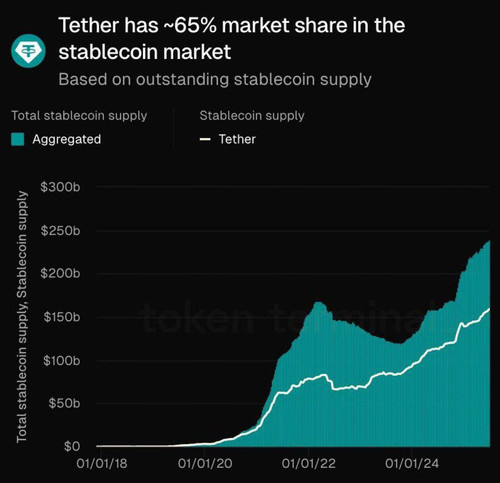This screenshot has height=483, width=500.
Task: Click the 01/01/24 x-axis date label
Action: pos(412,464)
